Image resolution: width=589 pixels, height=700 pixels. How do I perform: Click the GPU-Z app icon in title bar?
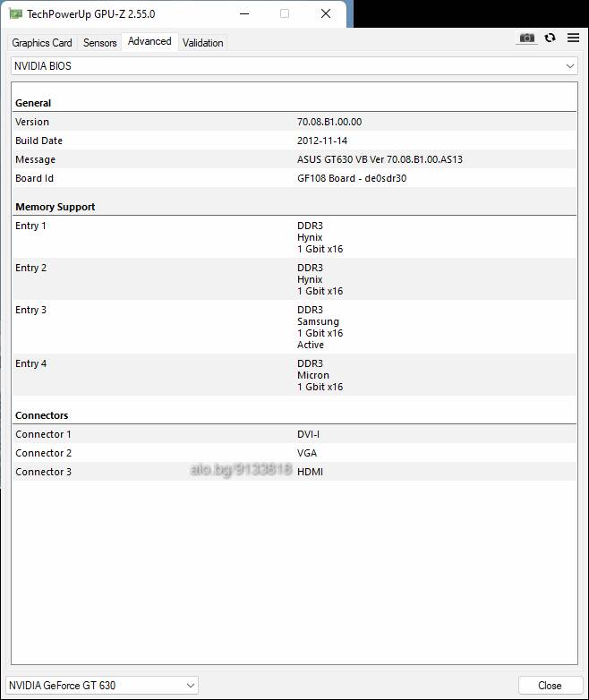click(15, 13)
